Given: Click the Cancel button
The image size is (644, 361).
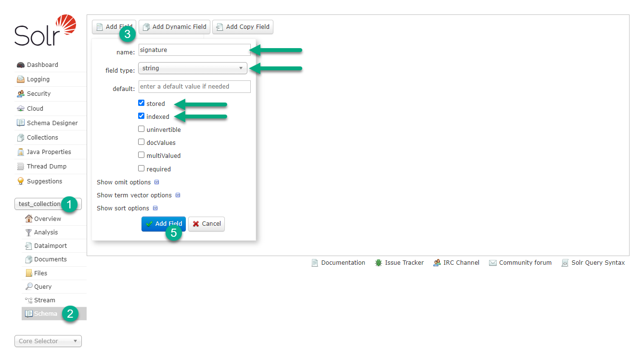Looking at the screenshot, I should tap(206, 224).
